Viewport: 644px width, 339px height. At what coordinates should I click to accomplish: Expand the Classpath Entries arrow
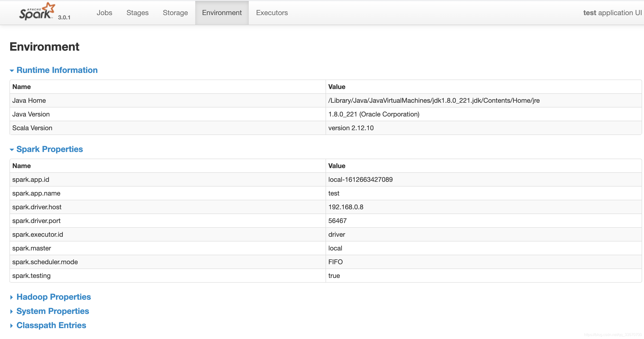coord(12,326)
